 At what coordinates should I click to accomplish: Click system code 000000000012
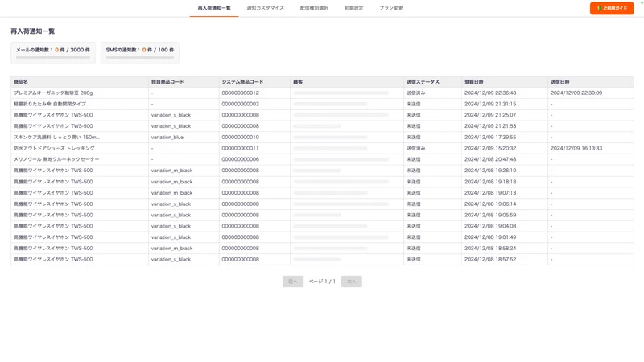240,93
